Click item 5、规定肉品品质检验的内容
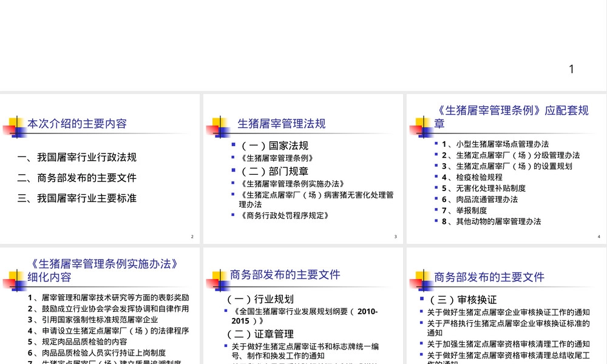 click(x=78, y=342)
